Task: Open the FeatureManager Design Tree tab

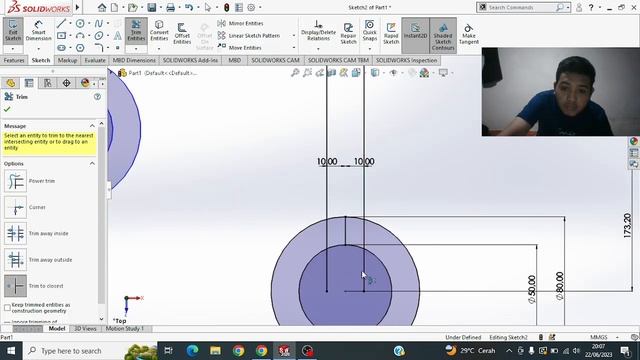Action: 11,83
